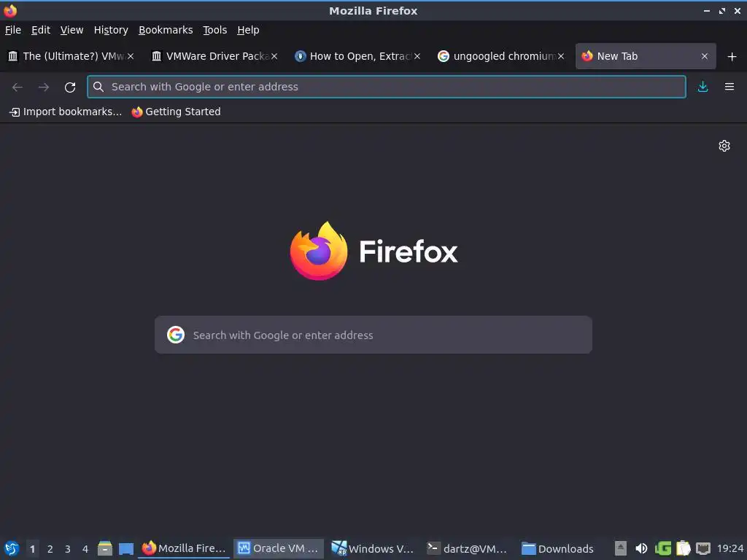This screenshot has height=560, width=747.
Task: Close the New Tab tab
Action: coord(705,56)
